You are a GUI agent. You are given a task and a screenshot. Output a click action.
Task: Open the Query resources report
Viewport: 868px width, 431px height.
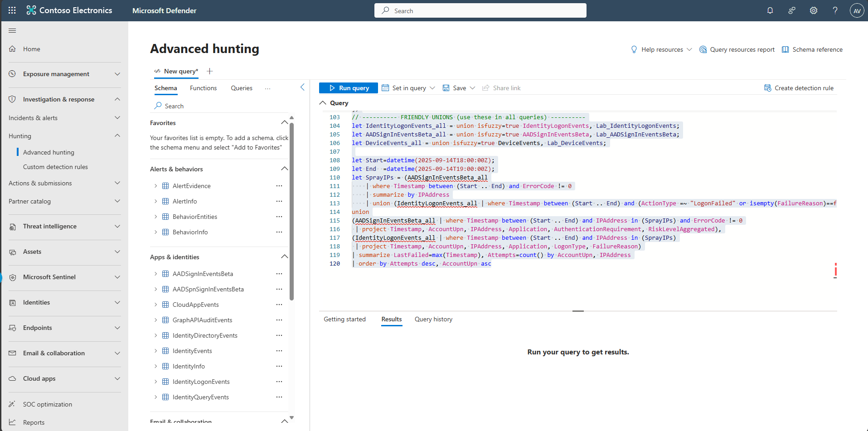[x=737, y=49]
